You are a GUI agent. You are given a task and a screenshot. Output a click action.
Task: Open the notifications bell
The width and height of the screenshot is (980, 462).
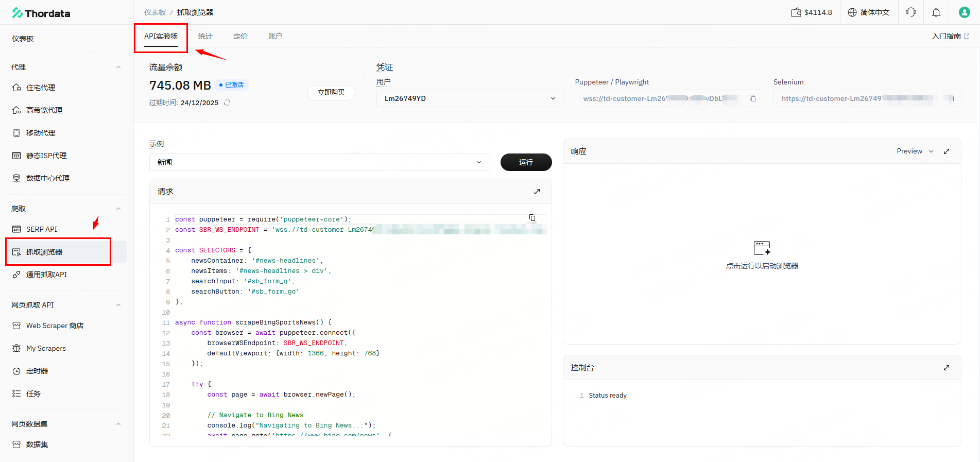tap(936, 12)
